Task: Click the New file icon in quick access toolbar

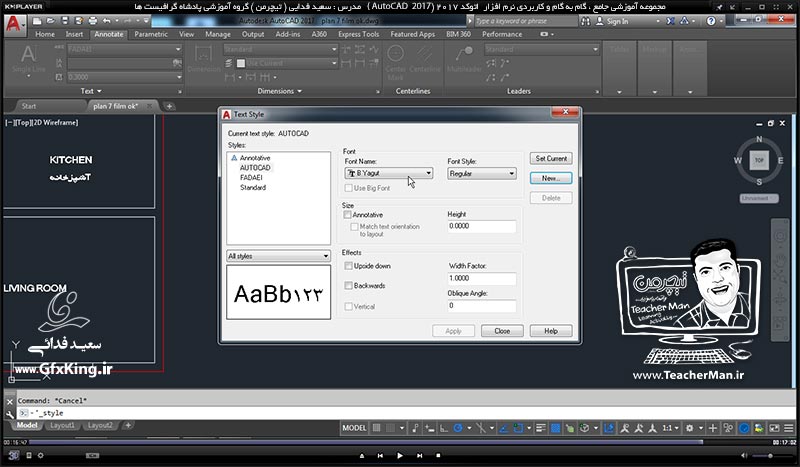Action: pyautogui.click(x=37, y=21)
